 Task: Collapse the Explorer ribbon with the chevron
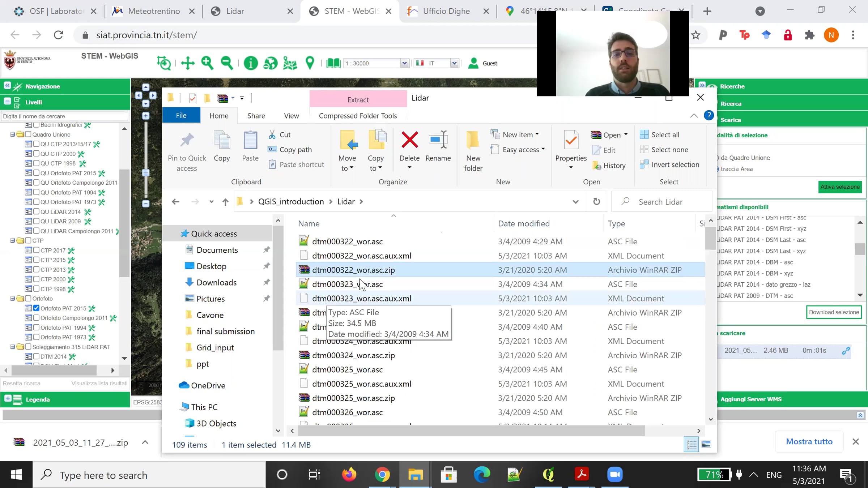(694, 116)
